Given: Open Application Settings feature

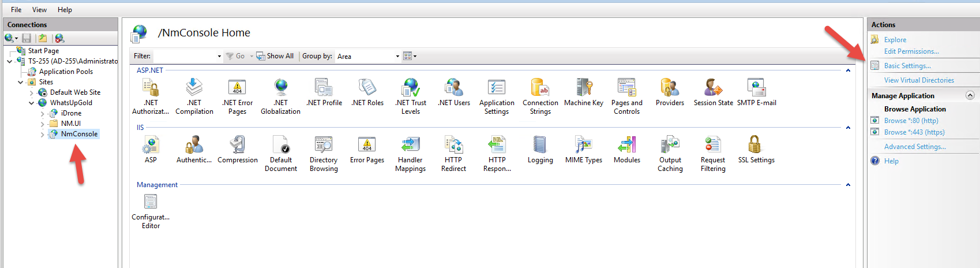Looking at the screenshot, I should pos(497,96).
